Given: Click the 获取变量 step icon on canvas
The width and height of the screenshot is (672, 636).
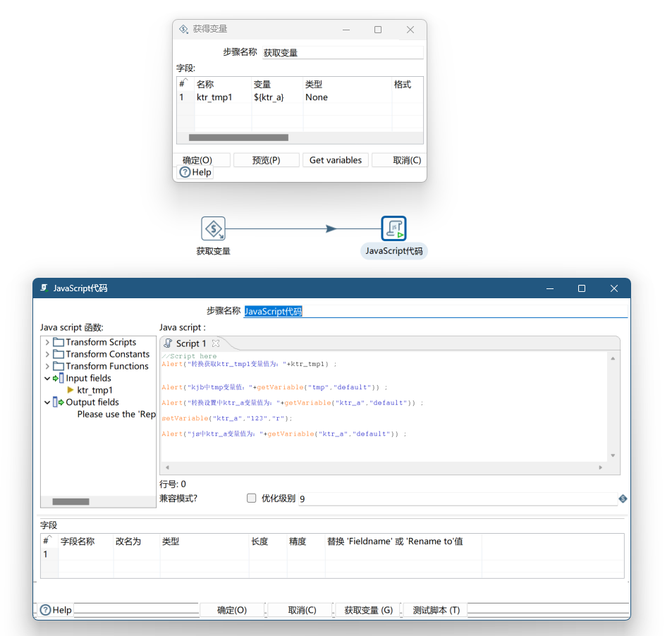Looking at the screenshot, I should 213,228.
